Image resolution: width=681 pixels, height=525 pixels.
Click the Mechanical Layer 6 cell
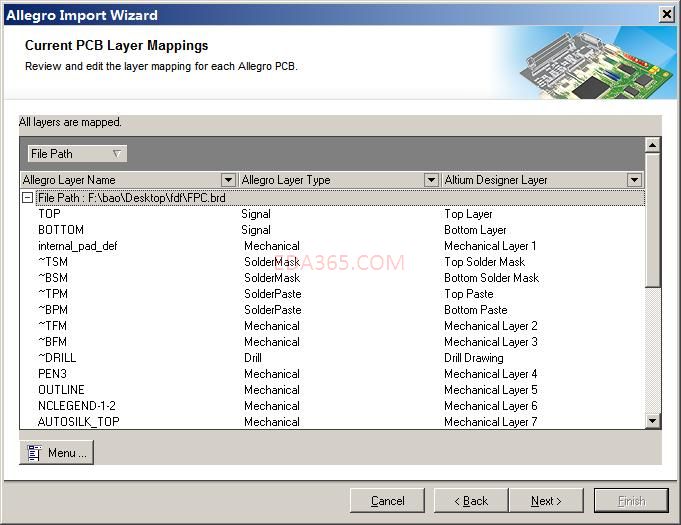(490, 406)
